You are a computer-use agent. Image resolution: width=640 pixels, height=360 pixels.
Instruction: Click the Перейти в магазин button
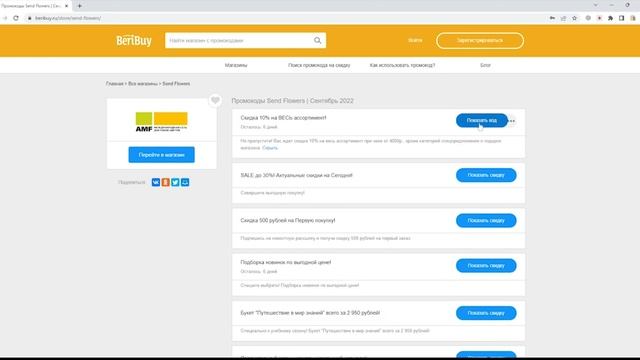coord(162,155)
